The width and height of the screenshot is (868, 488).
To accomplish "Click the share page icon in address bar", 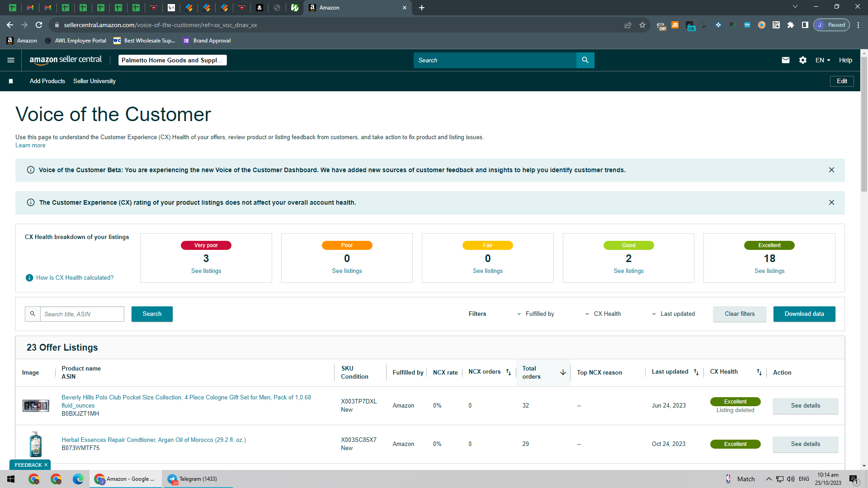I will click(x=628, y=25).
